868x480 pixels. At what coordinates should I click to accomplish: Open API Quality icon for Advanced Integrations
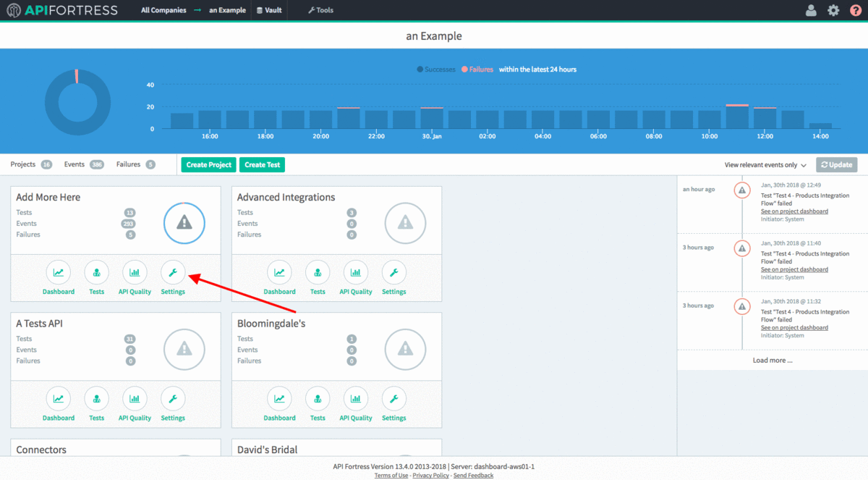(x=356, y=273)
